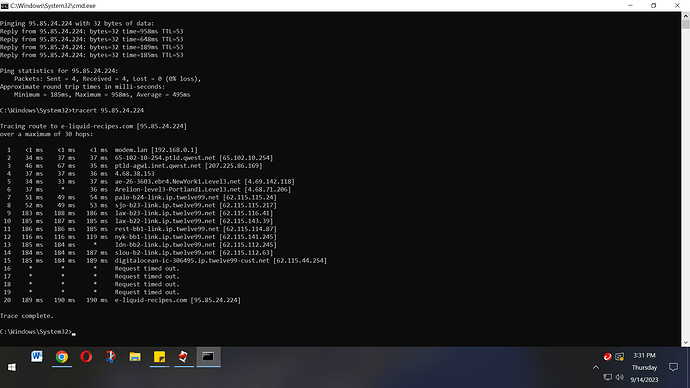Click hop 15 digitalocean-ic-306495 entry
Viewport: 690px width, 388px height.
point(221,261)
